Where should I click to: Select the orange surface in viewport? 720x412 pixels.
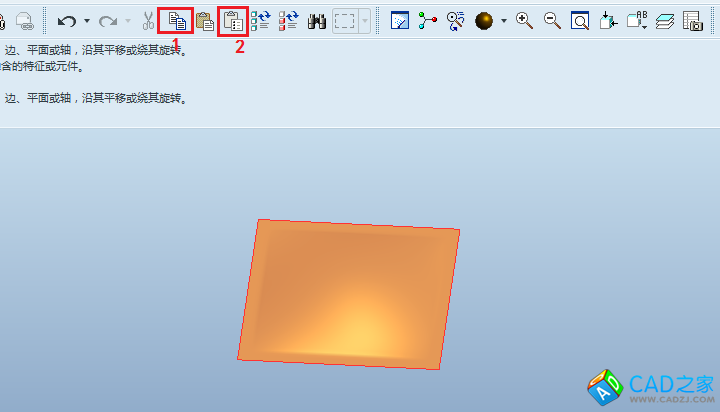(x=350, y=292)
